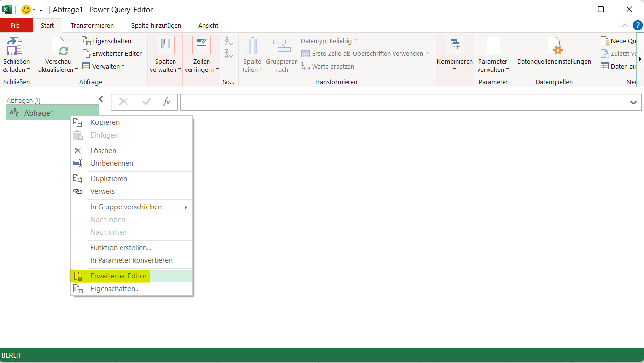Viewport: 644px width, 363px height.
Task: Click inside the formula bar field
Action: point(403,102)
